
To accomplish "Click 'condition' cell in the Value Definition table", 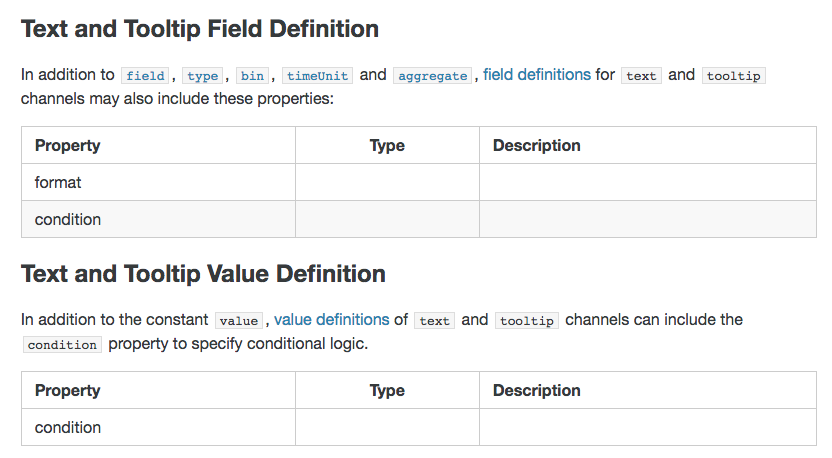I will [x=68, y=427].
